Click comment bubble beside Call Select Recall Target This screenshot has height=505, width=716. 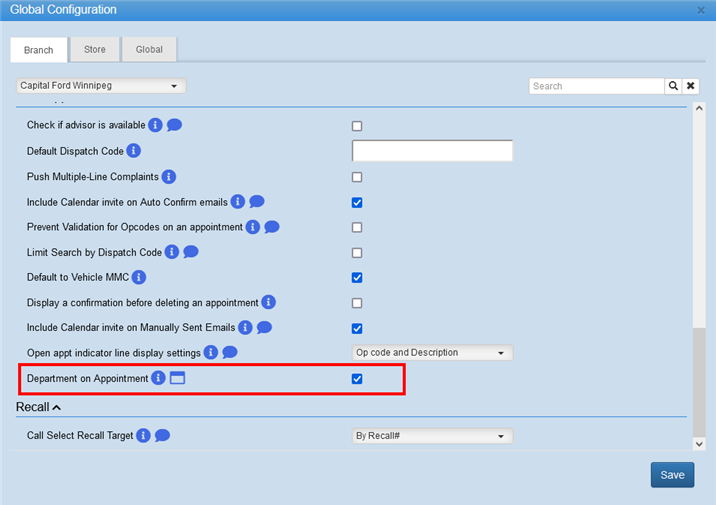(162, 436)
